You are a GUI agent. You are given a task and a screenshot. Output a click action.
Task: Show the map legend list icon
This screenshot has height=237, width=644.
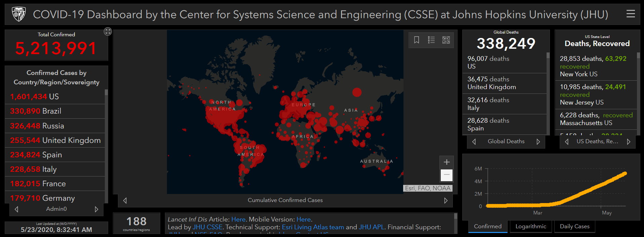point(431,40)
